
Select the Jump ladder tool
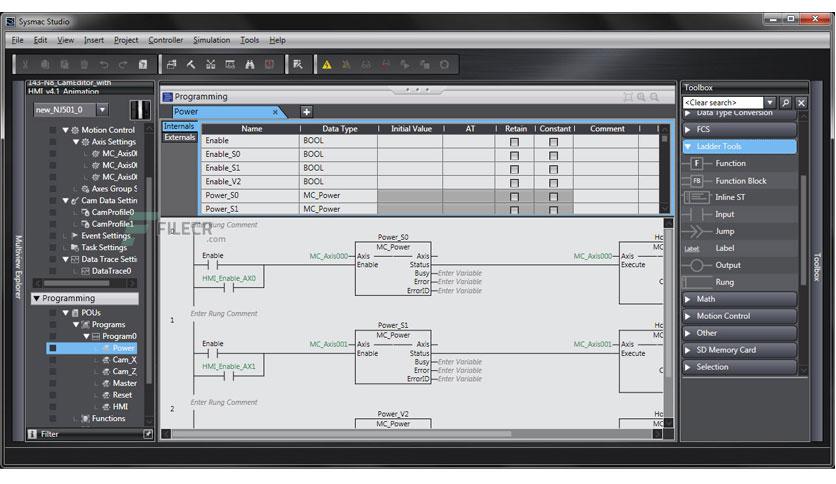tap(739, 231)
